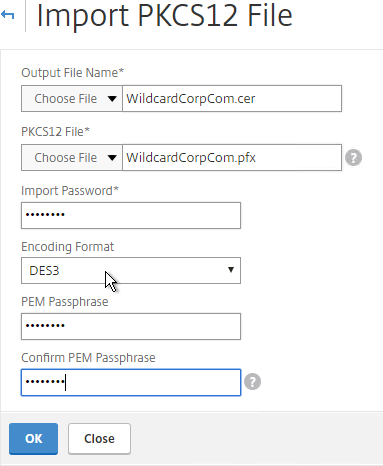
Task: Focus the WildcardCorpCom.pfx file field
Action: click(x=232, y=158)
